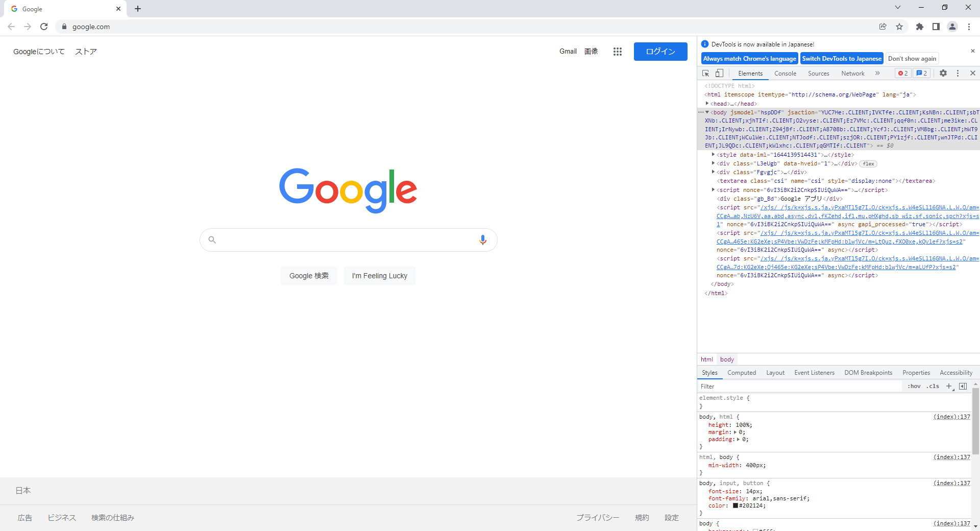
Task: Click the browser forward arrow
Action: click(28, 27)
